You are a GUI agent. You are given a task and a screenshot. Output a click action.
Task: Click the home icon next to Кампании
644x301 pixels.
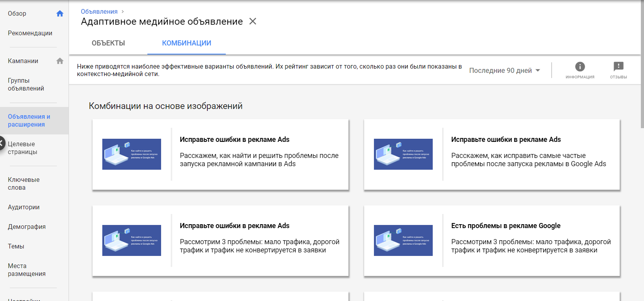pyautogui.click(x=60, y=61)
